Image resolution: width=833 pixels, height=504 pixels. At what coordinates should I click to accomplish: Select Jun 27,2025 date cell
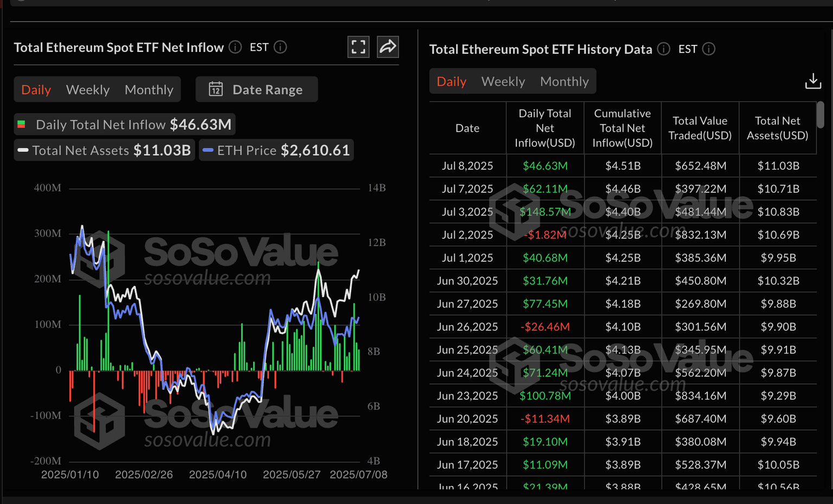pos(467,304)
